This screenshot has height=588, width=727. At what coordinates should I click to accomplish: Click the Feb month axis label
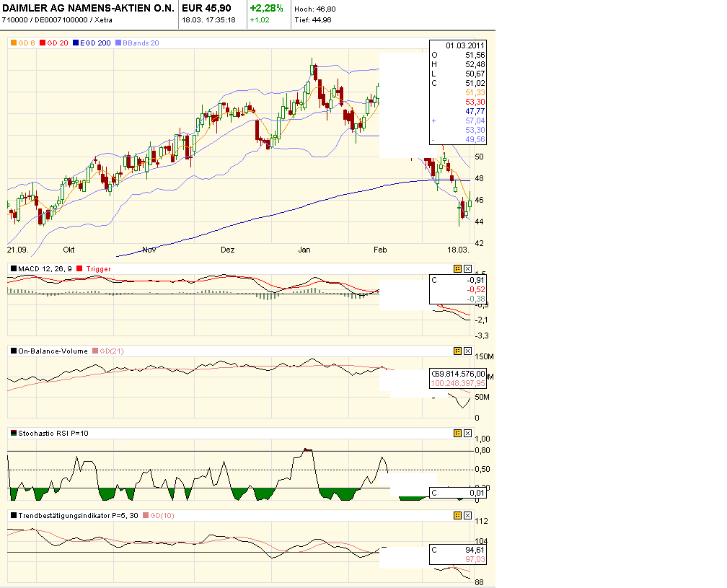[x=380, y=250]
